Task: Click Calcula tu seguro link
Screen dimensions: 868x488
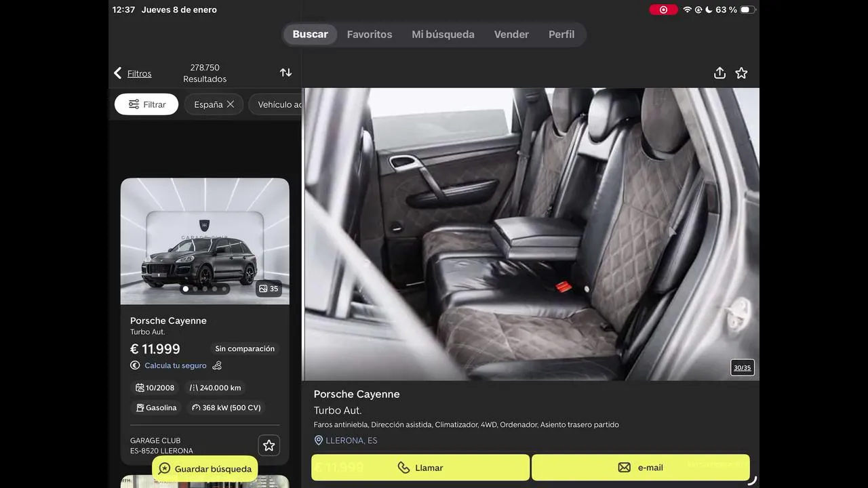Action: [x=175, y=365]
